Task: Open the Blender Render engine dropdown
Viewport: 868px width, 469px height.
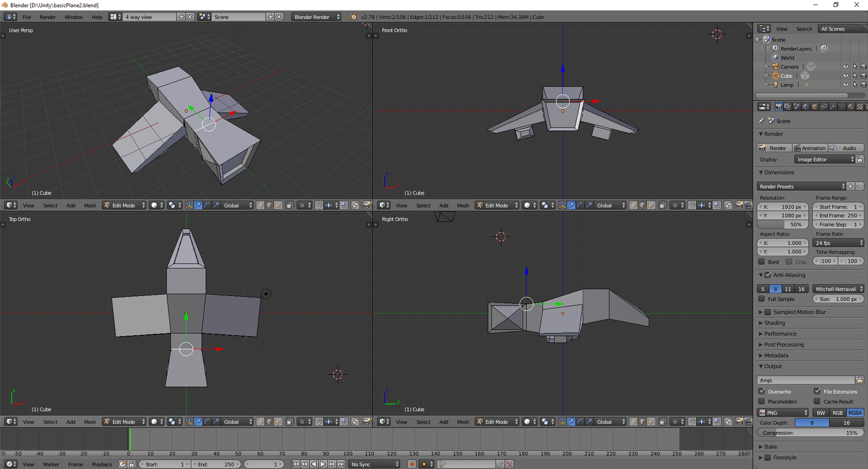Action: click(316, 17)
